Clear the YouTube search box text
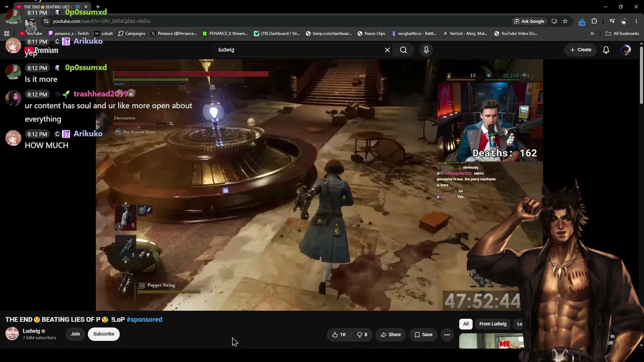 point(387,50)
